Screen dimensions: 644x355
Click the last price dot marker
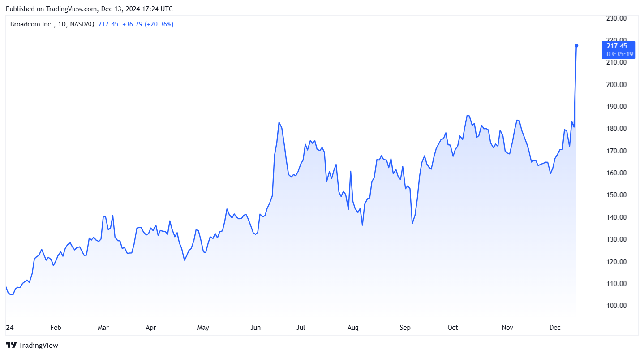coord(576,46)
